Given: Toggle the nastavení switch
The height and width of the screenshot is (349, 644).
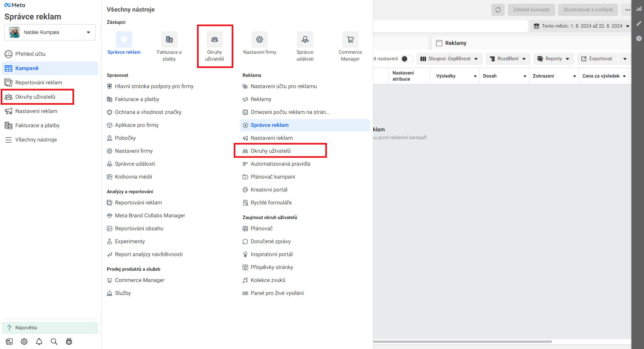Looking at the screenshot, I should [x=407, y=59].
